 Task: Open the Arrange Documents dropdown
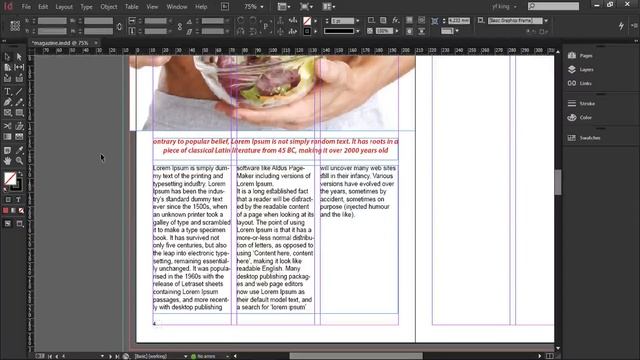click(329, 7)
